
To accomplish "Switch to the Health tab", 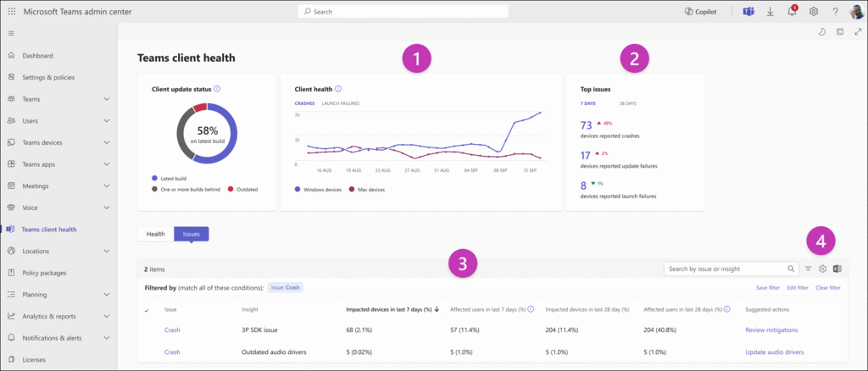I will coord(156,234).
